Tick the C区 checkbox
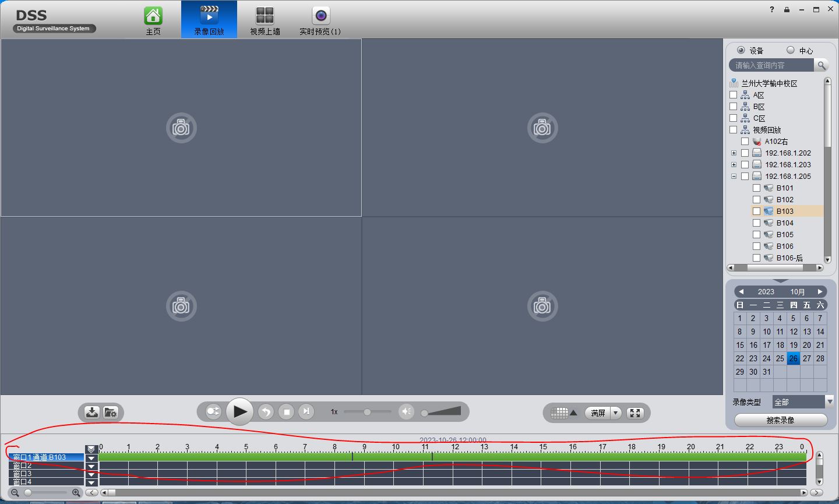The image size is (839, 504). coord(734,118)
